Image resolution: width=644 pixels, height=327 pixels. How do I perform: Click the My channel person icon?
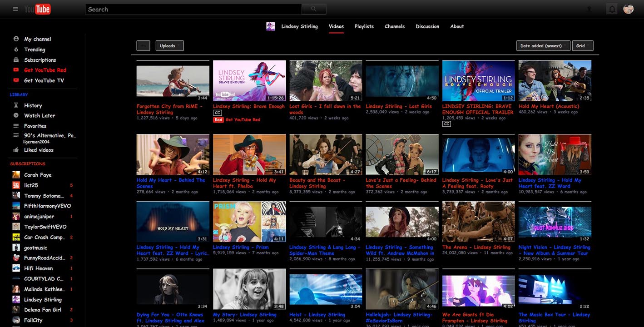coord(16,39)
